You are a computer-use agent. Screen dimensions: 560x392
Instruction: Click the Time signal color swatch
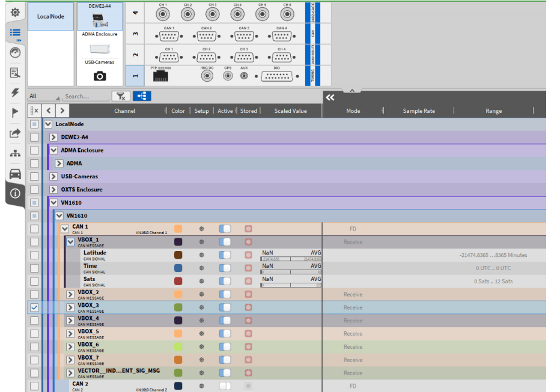(178, 268)
